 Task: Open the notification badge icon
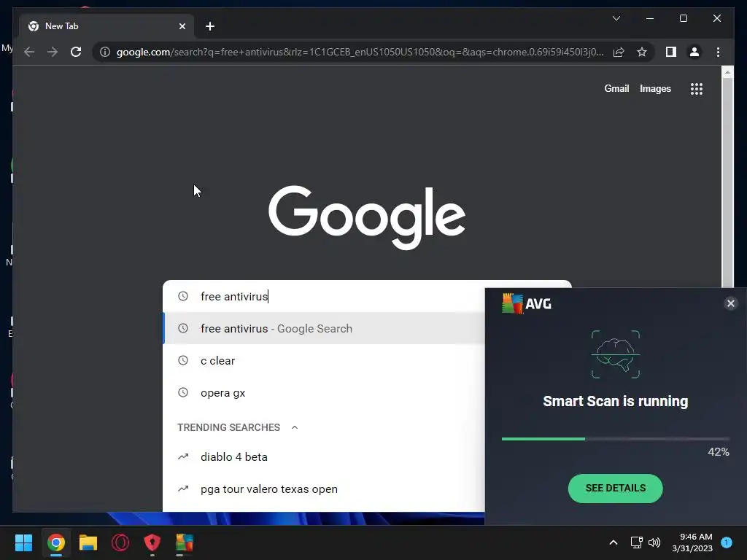click(727, 542)
